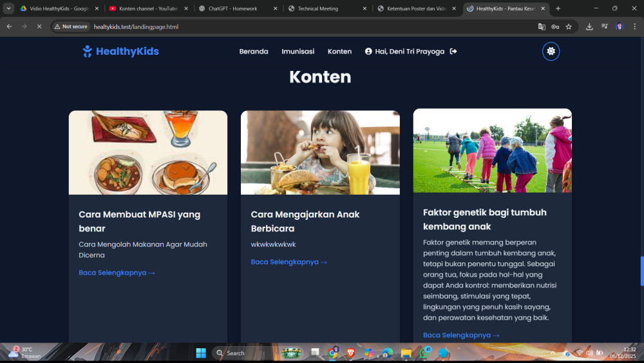Open the browser downloads icon

pos(589,26)
